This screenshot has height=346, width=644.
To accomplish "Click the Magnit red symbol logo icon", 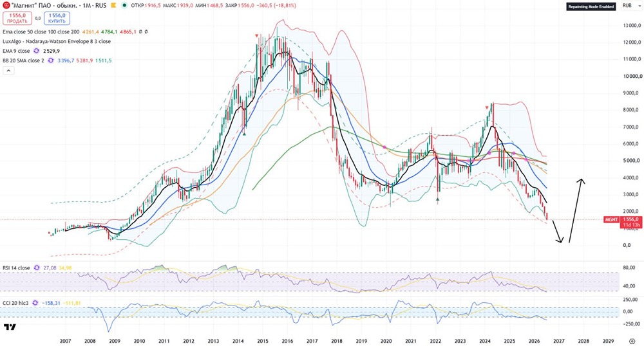I will (x=6, y=5).
